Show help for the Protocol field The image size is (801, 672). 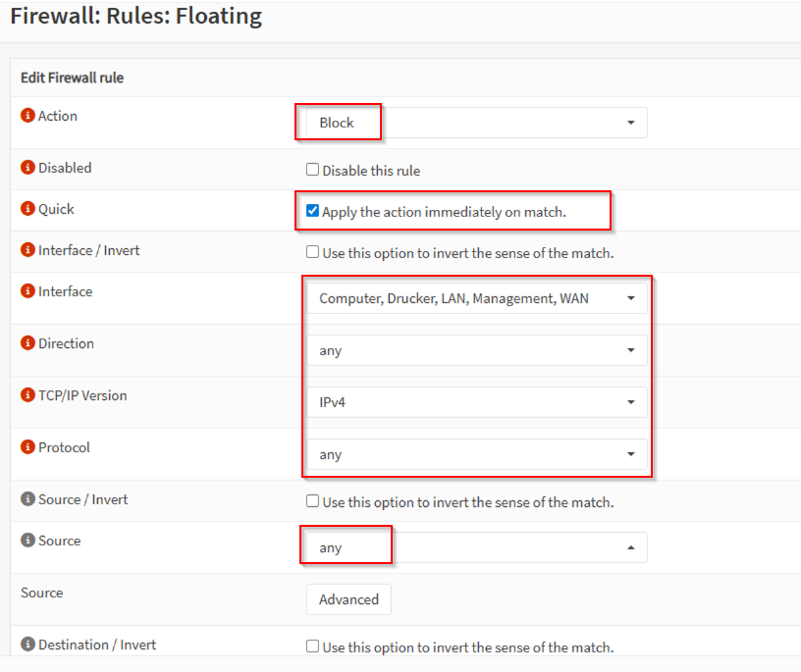tap(27, 447)
